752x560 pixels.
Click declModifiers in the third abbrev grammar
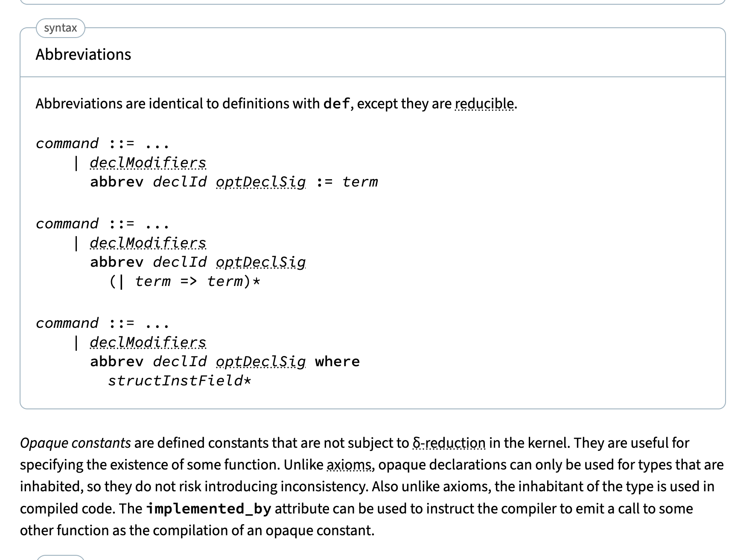pyautogui.click(x=148, y=342)
